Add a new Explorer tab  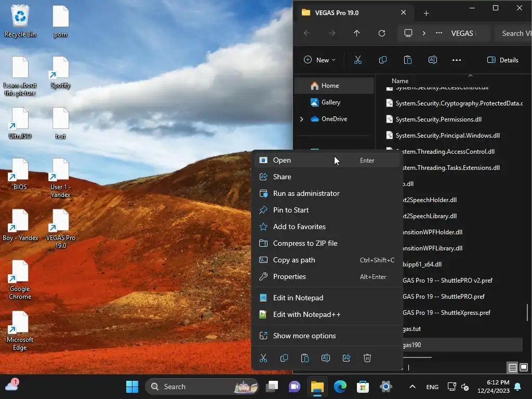(426, 13)
